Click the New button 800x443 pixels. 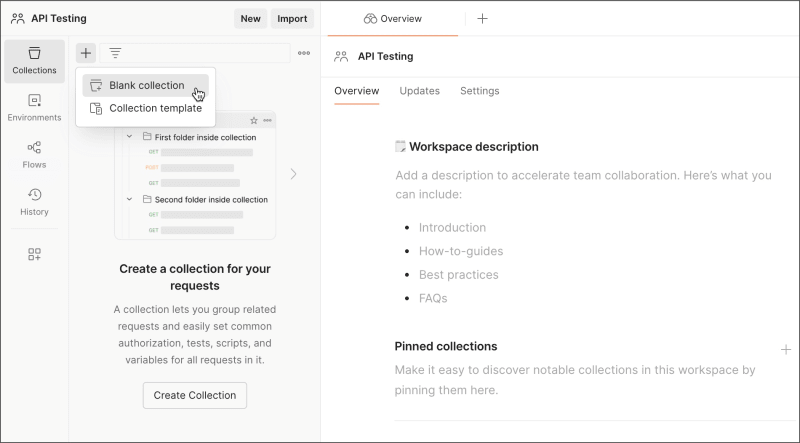pos(251,19)
